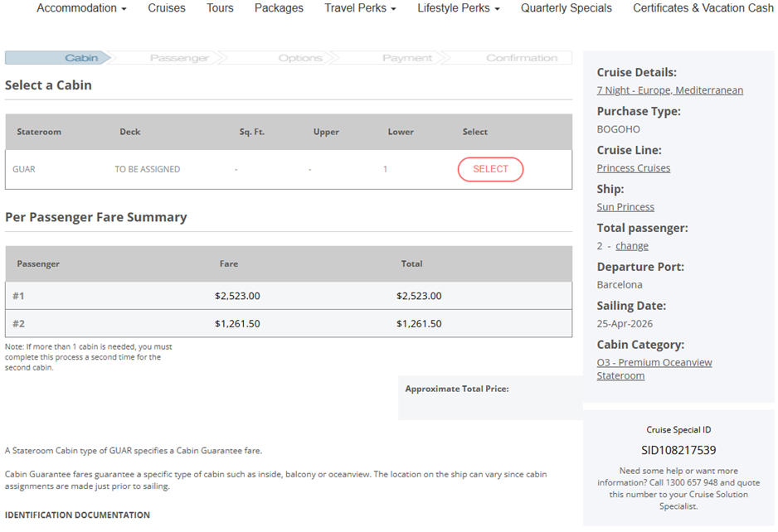This screenshot has width=778, height=532.
Task: Select the Payment step in progress bar
Action: (406, 58)
